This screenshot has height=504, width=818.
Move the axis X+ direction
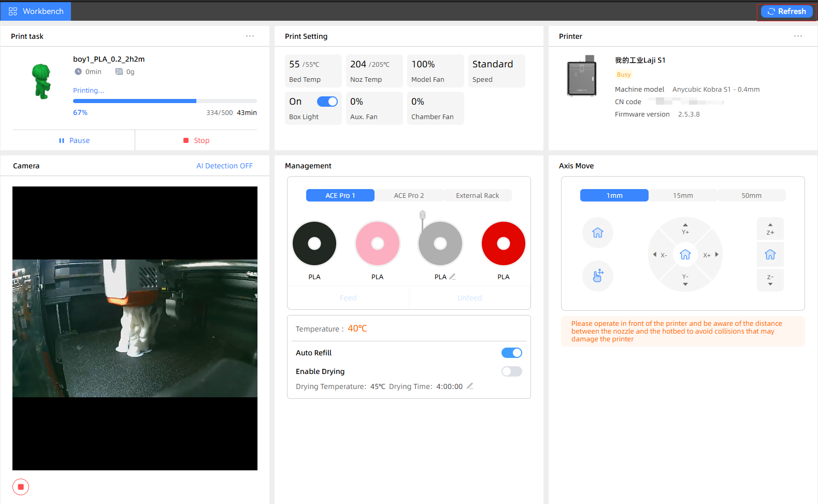tap(711, 255)
